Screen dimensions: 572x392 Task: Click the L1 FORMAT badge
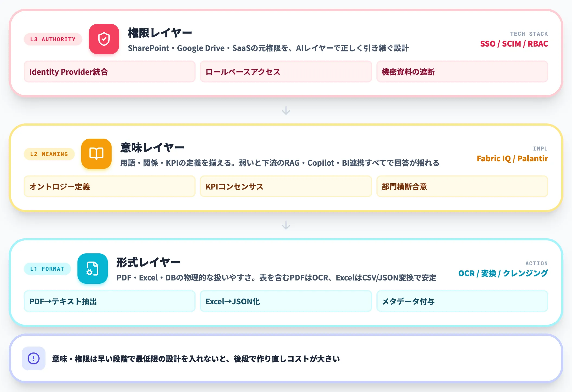[x=47, y=269]
